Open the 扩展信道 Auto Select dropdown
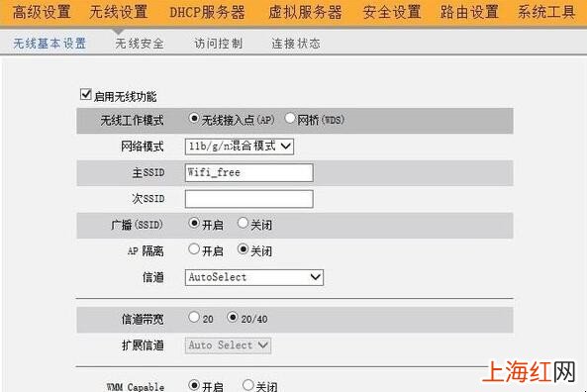587x392 pixels. 228,345
